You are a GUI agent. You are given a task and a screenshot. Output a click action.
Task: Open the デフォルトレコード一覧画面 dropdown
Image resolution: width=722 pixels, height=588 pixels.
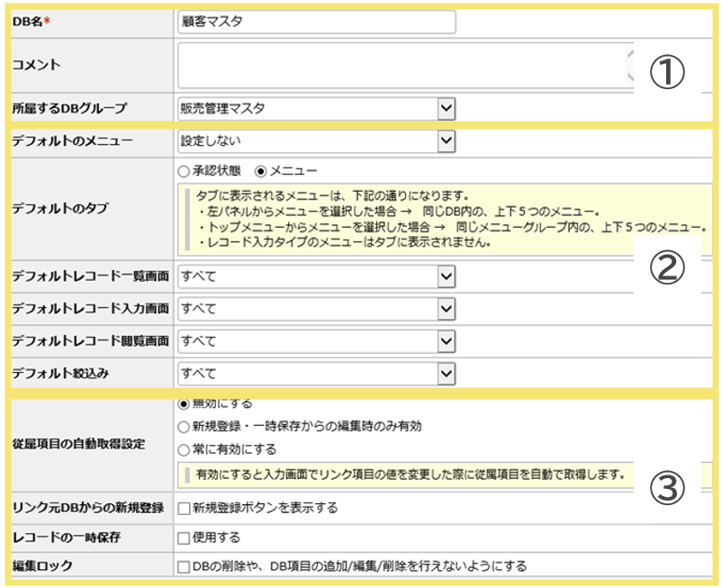[316, 276]
